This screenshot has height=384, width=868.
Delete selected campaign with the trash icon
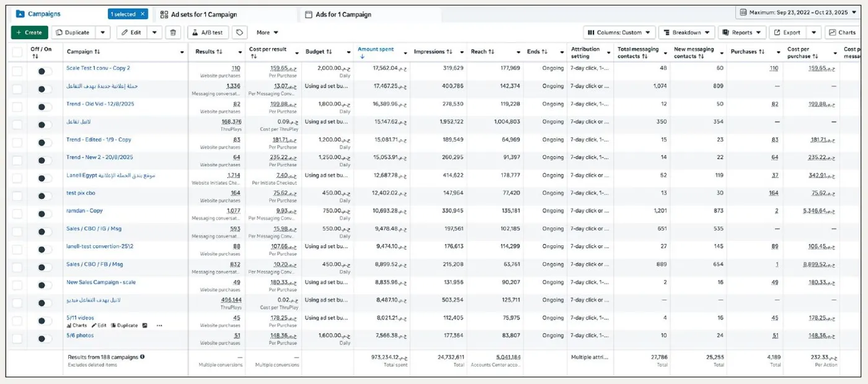[173, 33]
